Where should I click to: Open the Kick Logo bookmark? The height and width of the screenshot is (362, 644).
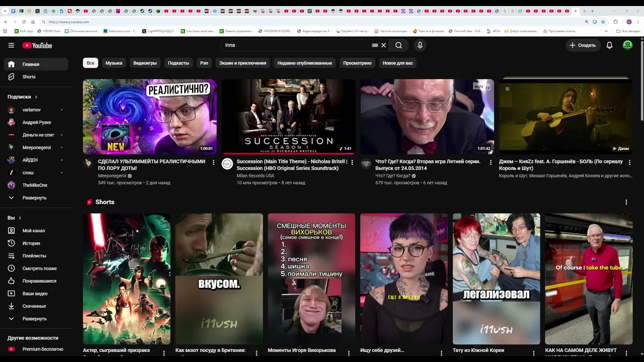24,31
